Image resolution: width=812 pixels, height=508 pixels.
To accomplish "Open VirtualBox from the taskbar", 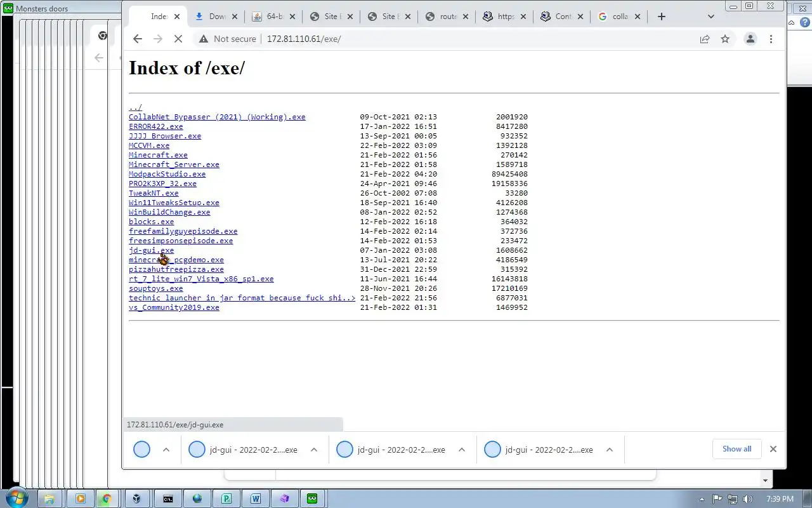I will 137,498.
